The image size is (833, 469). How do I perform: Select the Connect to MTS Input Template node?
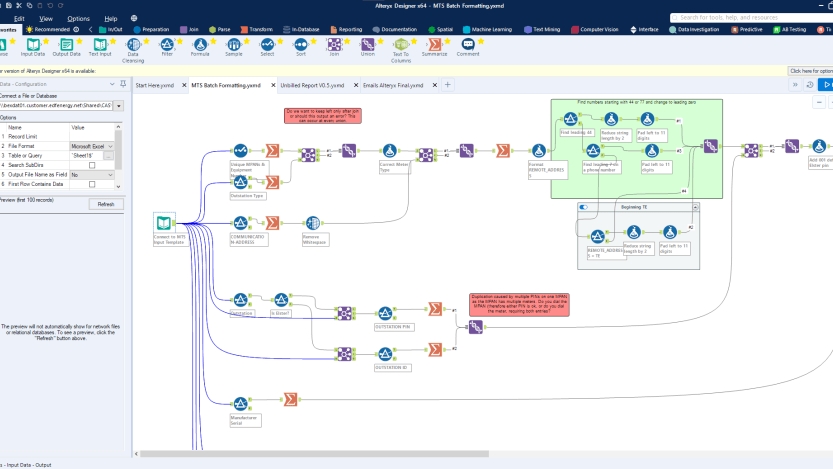(165, 223)
